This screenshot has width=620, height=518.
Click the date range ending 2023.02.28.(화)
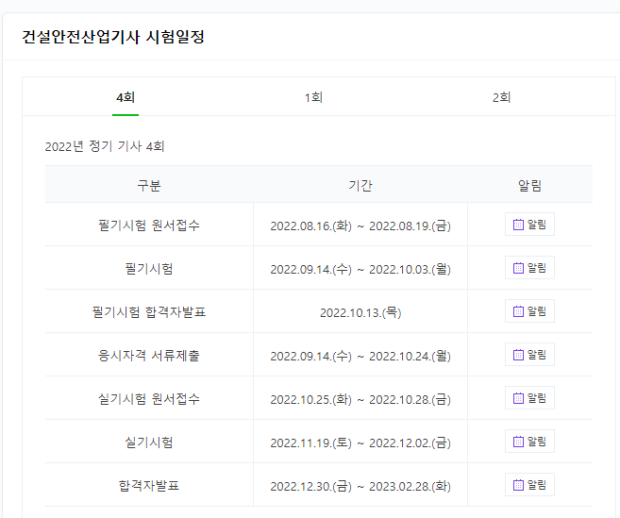(360, 485)
